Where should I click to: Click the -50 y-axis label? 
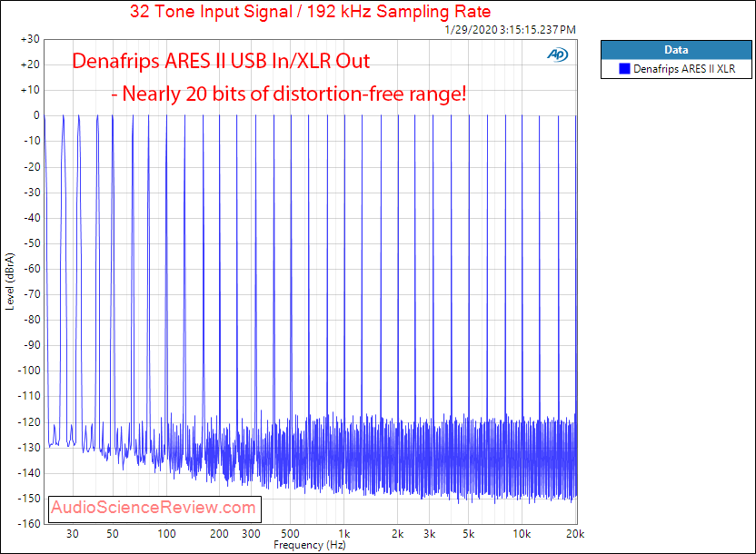click(x=32, y=243)
